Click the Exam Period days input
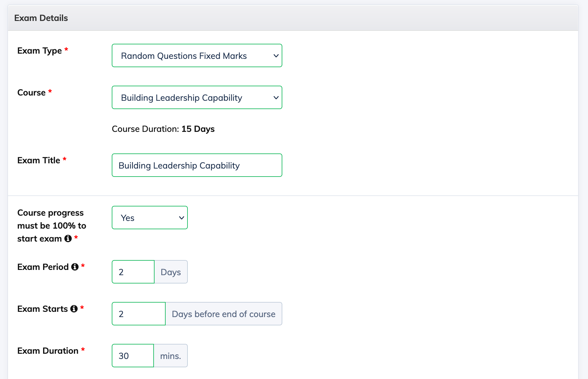 133,272
